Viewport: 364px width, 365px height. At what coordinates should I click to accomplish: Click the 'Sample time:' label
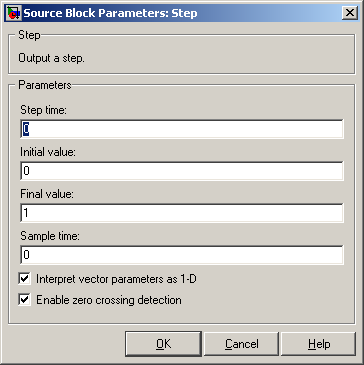click(50, 236)
